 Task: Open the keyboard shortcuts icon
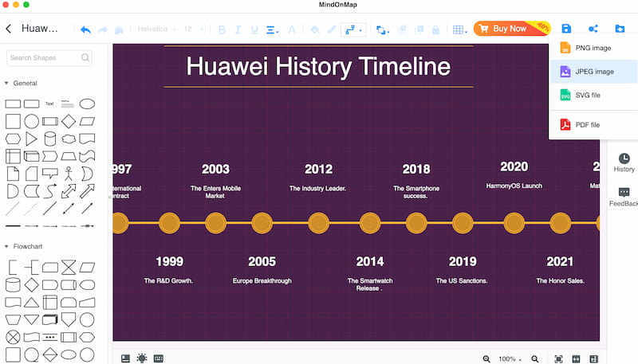point(158,358)
